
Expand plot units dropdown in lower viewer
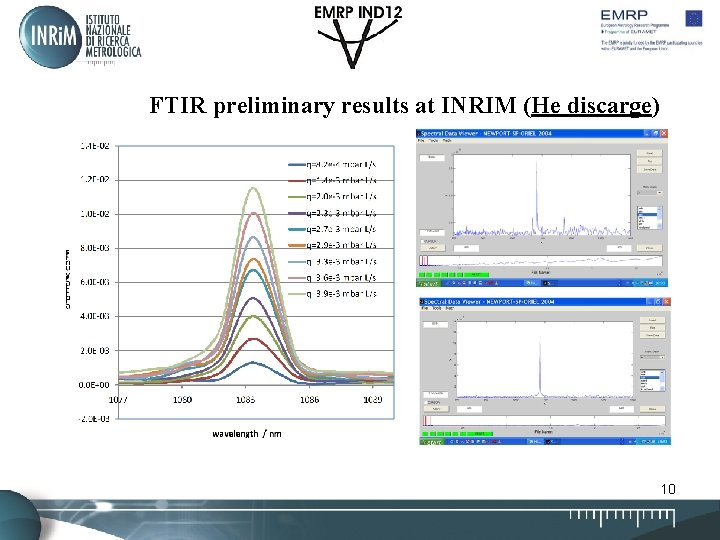click(x=652, y=357)
